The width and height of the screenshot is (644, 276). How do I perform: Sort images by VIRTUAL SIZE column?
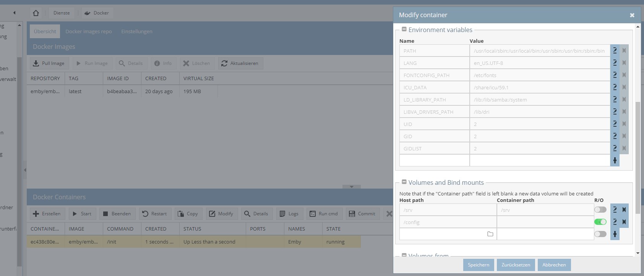[199, 78]
